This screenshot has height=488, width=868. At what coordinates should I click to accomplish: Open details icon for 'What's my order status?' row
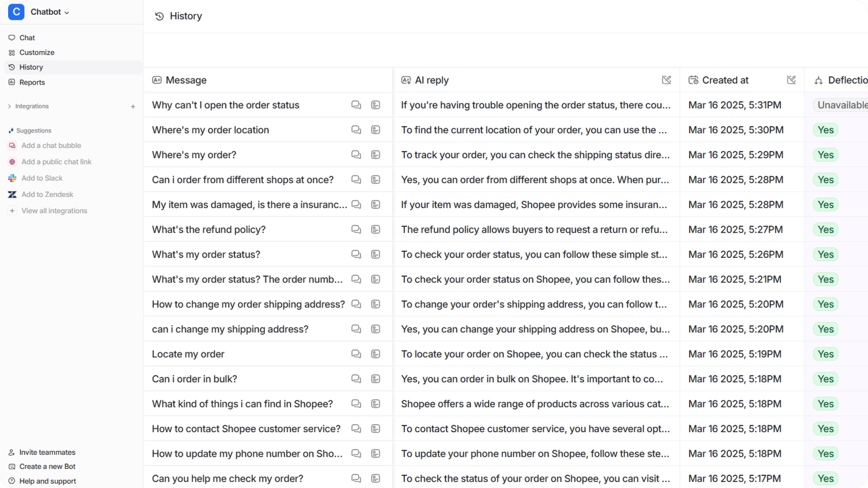click(376, 254)
